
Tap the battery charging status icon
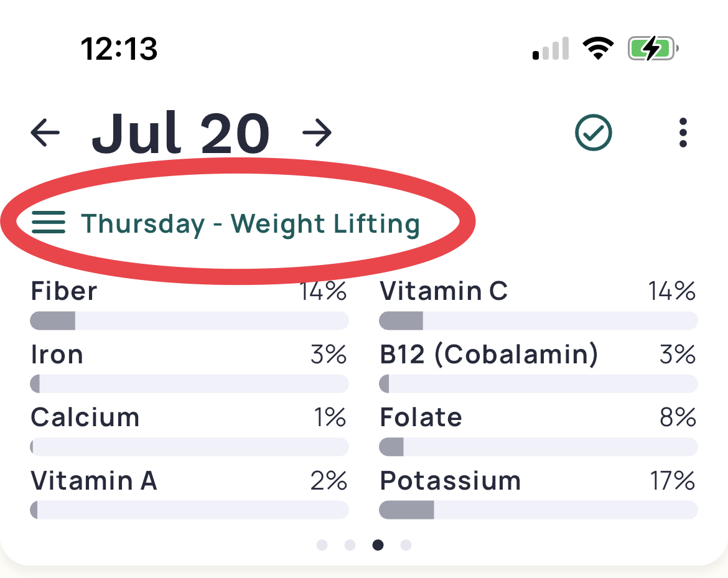tap(653, 49)
